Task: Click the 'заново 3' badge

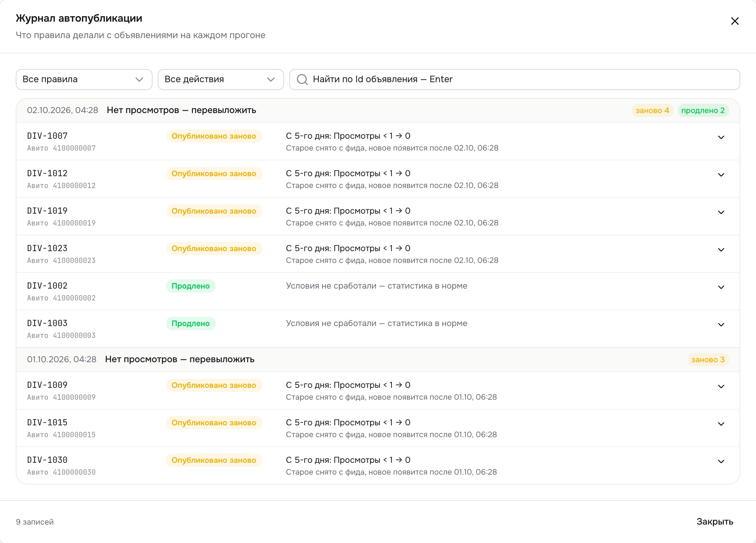Action: coord(708,360)
